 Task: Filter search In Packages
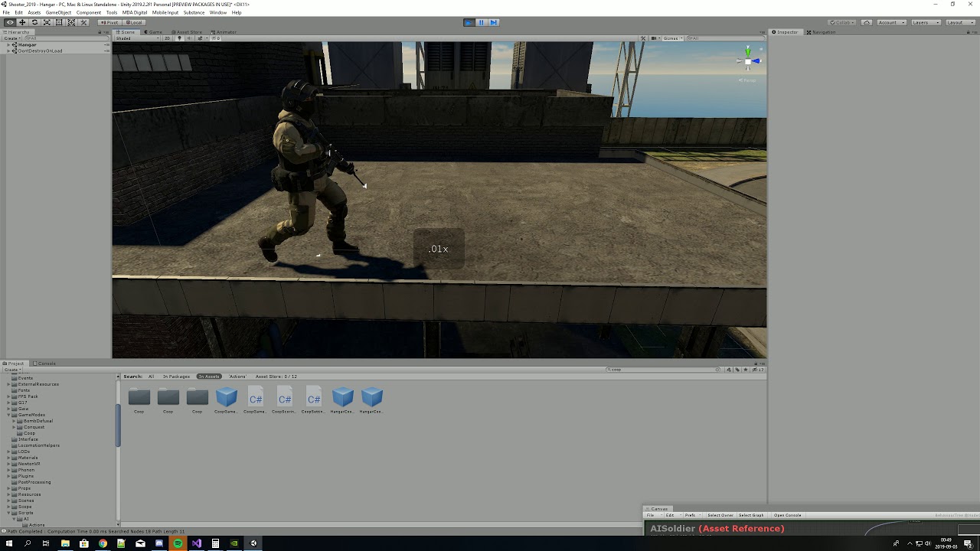click(x=176, y=377)
